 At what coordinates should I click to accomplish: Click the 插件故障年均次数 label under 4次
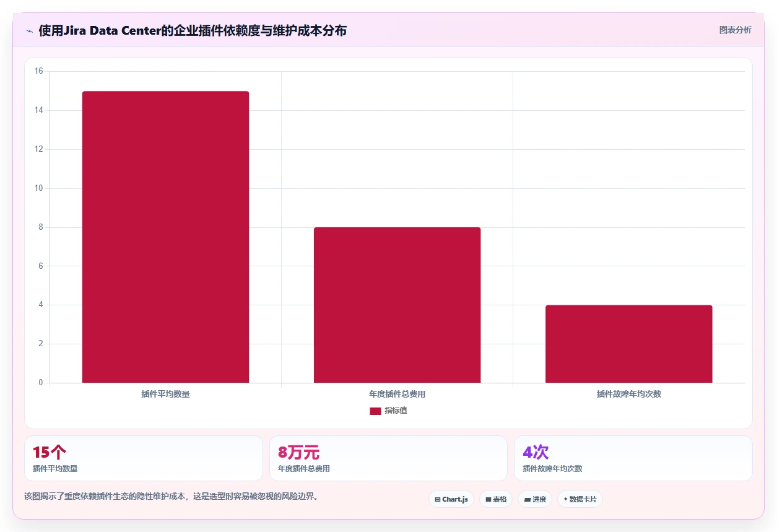pyautogui.click(x=552, y=469)
